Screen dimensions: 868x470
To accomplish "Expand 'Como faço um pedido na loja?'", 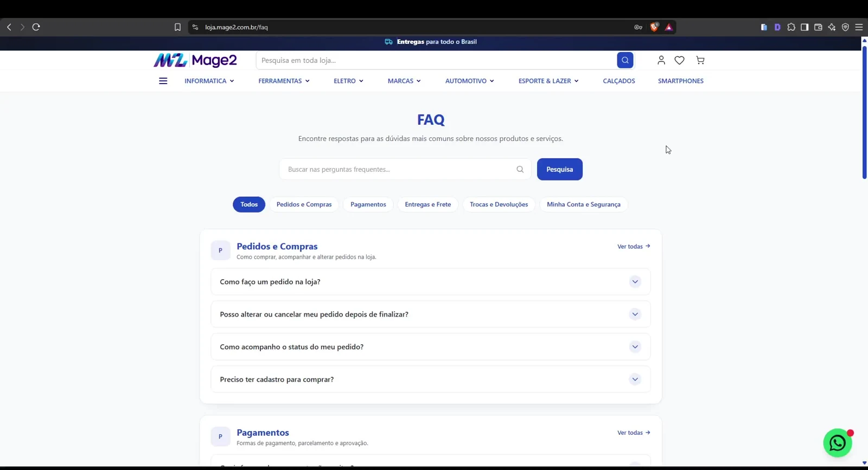I will click(x=431, y=282).
